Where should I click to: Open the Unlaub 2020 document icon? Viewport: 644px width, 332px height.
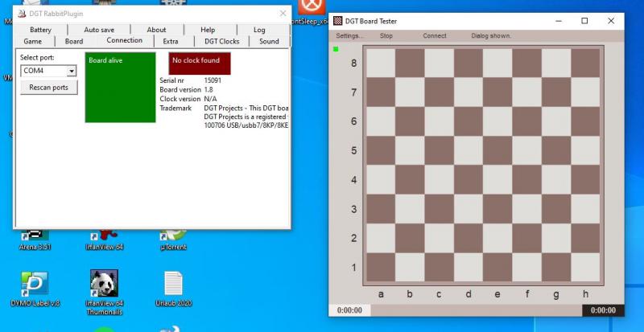pyautogui.click(x=173, y=285)
